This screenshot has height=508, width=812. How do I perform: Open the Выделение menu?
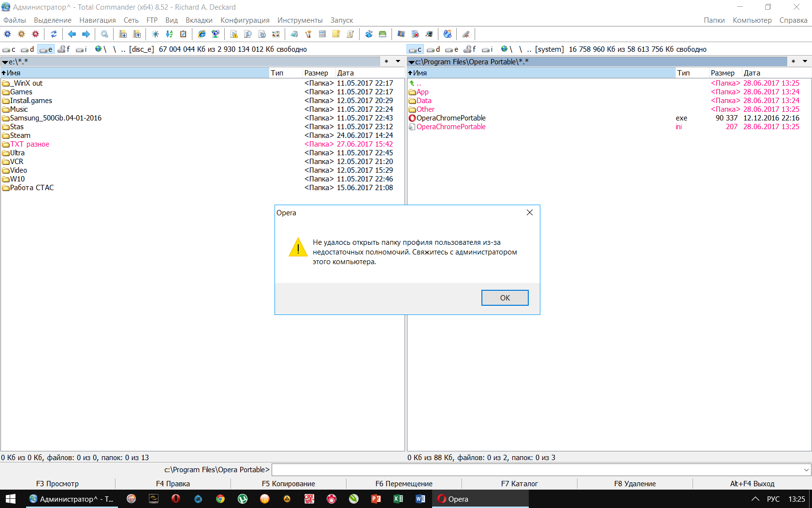pos(53,20)
